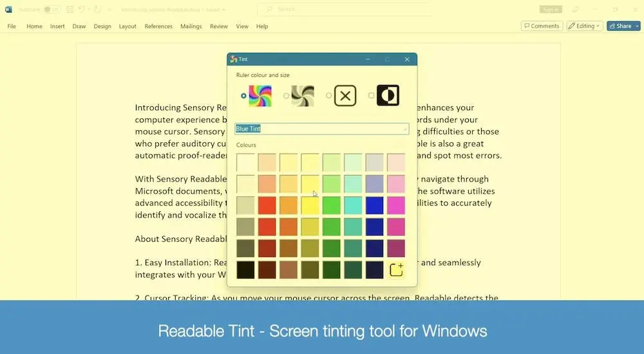Select the radio button beside the X icon
The image size is (644, 354).
tap(328, 95)
